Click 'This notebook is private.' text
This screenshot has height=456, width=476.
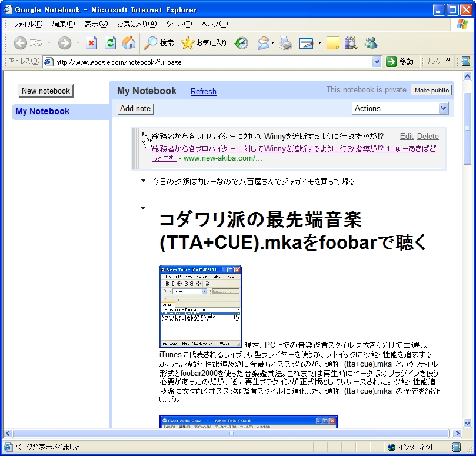coord(367,90)
